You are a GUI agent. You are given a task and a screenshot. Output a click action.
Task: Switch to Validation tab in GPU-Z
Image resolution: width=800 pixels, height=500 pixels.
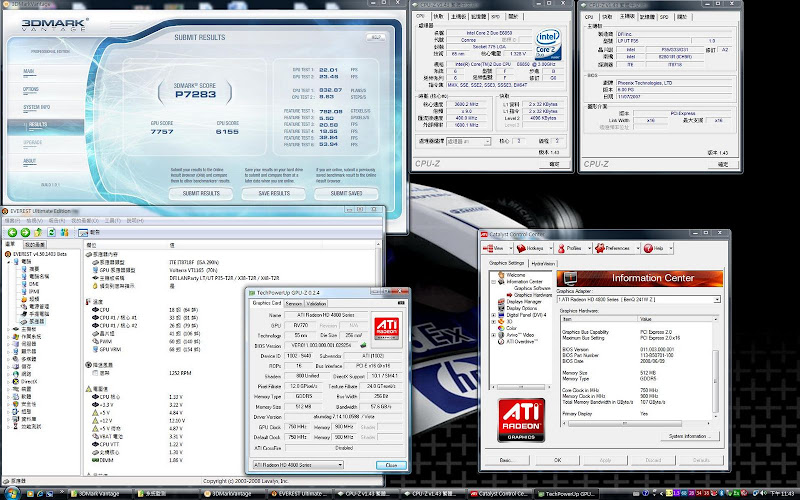(x=316, y=303)
